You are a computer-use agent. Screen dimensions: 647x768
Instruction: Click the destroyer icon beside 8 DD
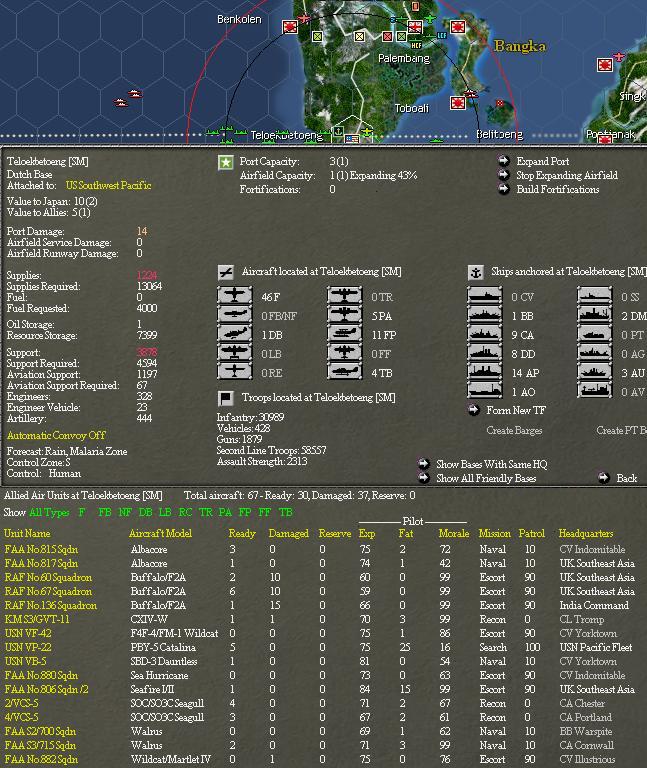[484, 352]
